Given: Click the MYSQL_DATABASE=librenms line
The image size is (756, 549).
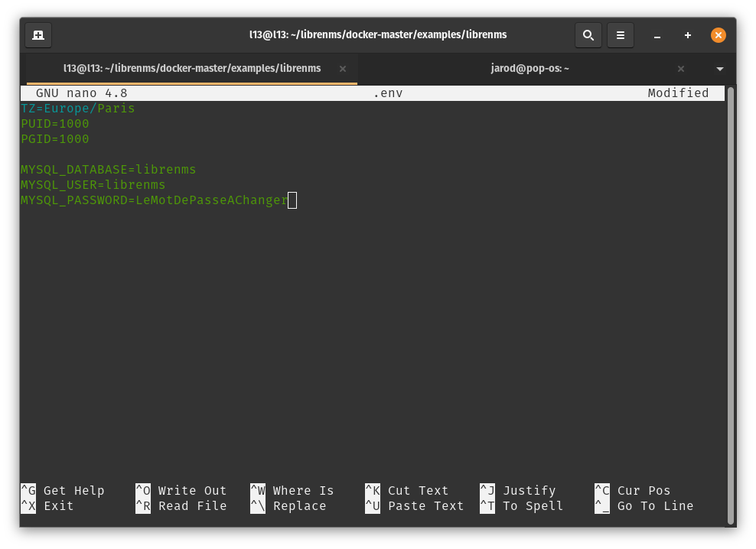Looking at the screenshot, I should pos(109,170).
